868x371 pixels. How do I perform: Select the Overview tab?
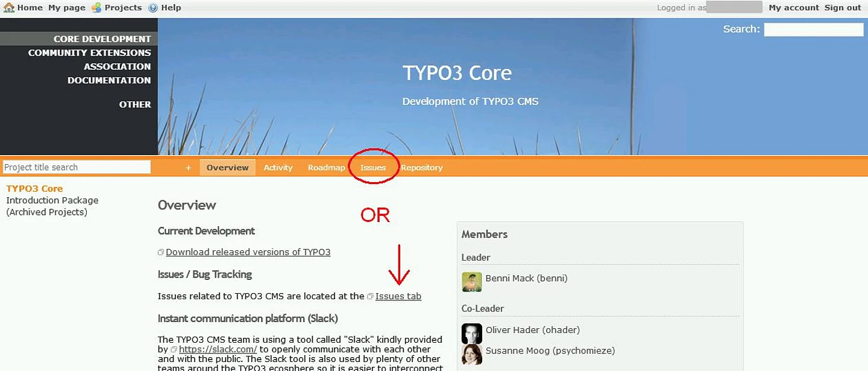227,168
